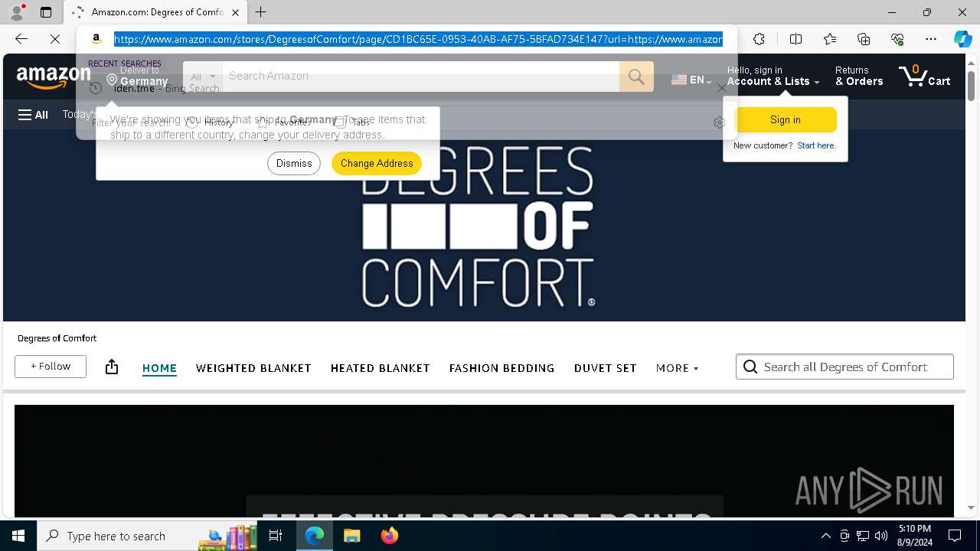Expand the Account & Lists menu
Image resolution: width=980 pixels, height=551 pixels.
(773, 77)
